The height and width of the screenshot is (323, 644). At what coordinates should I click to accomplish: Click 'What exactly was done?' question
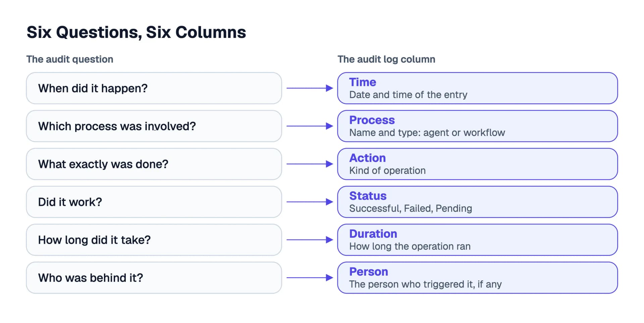(103, 164)
